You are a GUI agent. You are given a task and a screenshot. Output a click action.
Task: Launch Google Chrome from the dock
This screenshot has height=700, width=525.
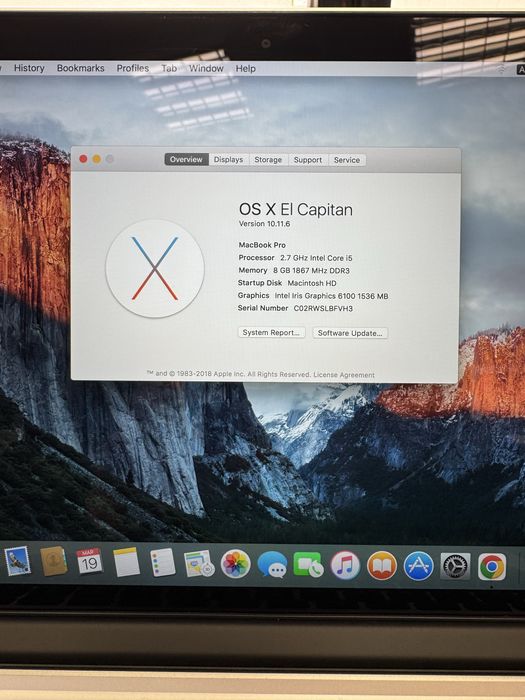[492, 567]
